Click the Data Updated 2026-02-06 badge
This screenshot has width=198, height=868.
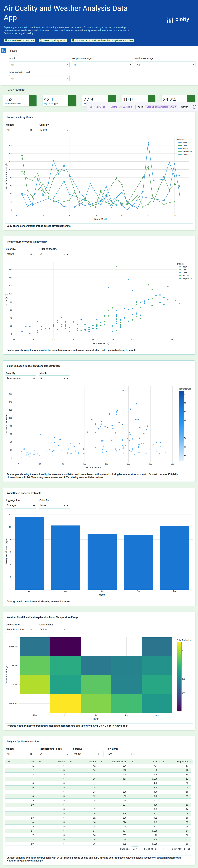point(19,40)
